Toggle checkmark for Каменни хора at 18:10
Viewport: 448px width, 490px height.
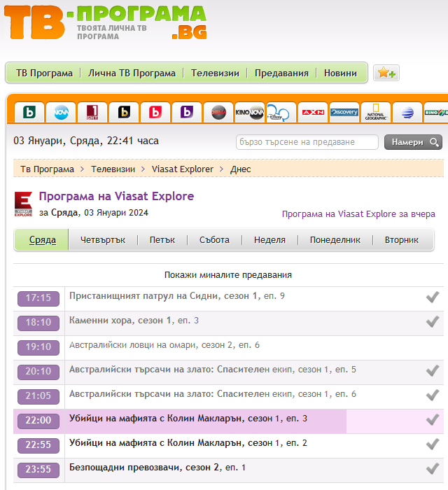pyautogui.click(x=433, y=321)
